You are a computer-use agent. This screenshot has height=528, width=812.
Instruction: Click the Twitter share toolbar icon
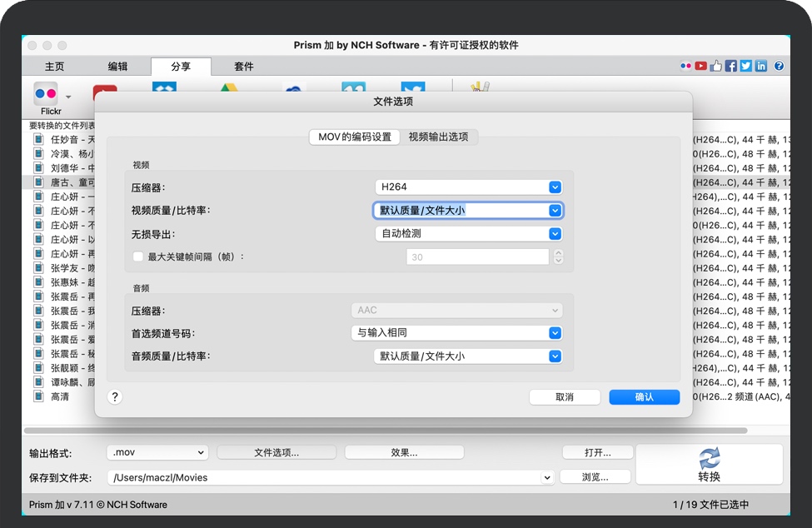(412, 87)
